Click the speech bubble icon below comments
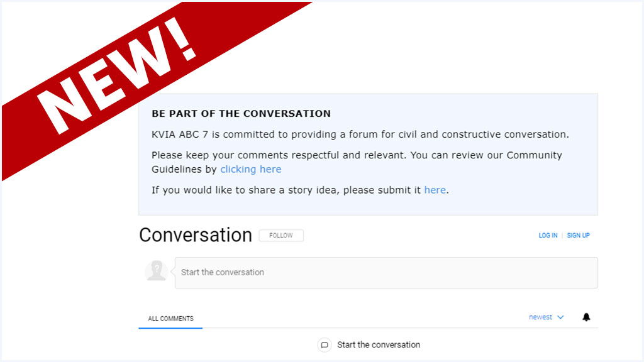Image resolution: width=644 pixels, height=362 pixels. [325, 345]
